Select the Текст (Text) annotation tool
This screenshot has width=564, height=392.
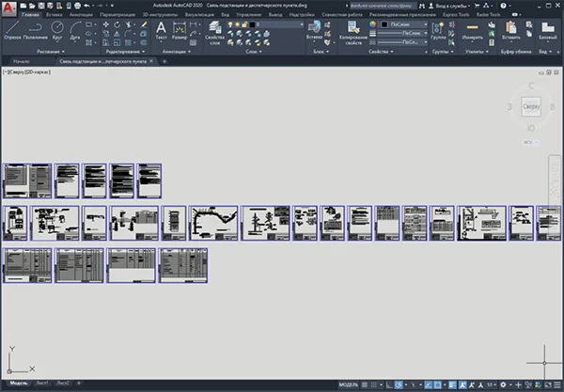161,30
